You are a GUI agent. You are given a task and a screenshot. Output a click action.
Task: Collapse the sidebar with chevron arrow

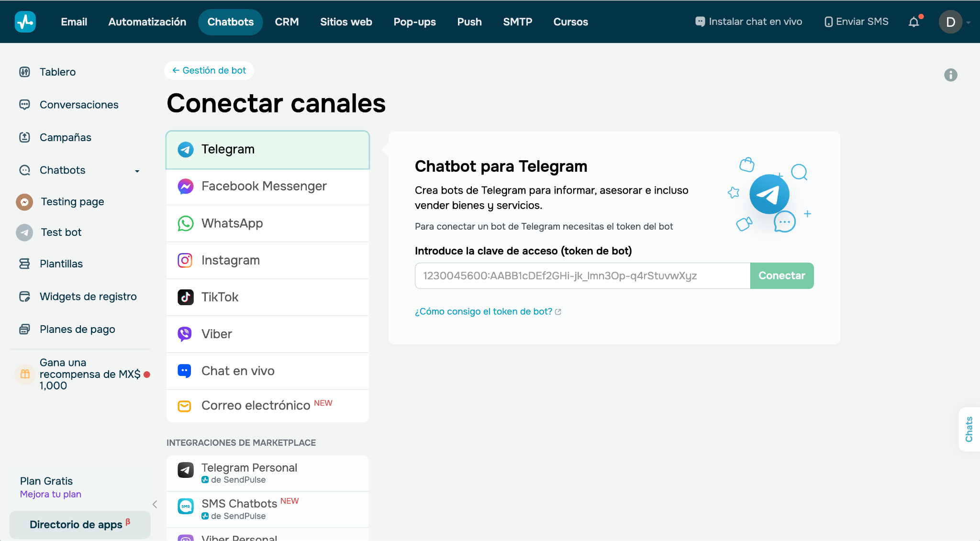click(x=155, y=504)
